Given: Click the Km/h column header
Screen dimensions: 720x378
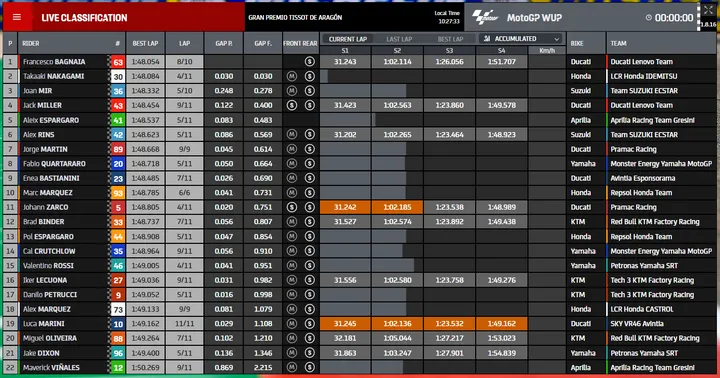Looking at the screenshot, I should tap(547, 51).
